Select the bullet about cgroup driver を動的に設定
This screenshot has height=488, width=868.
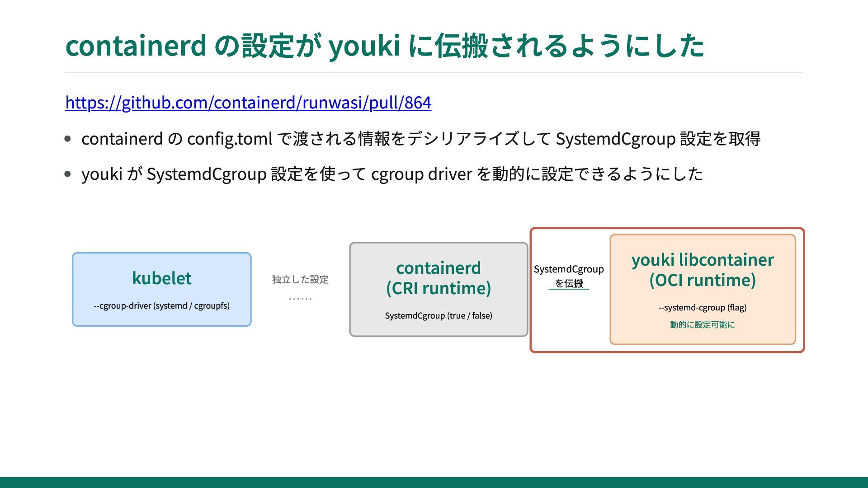(x=392, y=174)
